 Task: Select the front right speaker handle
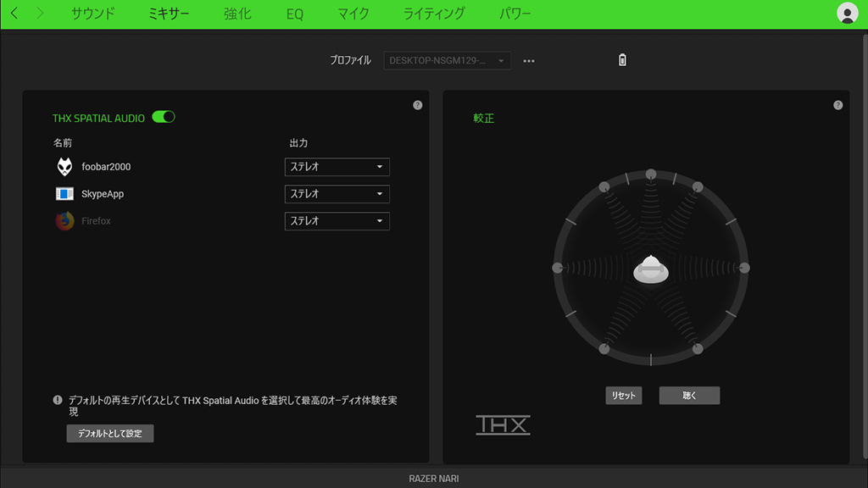(x=698, y=187)
